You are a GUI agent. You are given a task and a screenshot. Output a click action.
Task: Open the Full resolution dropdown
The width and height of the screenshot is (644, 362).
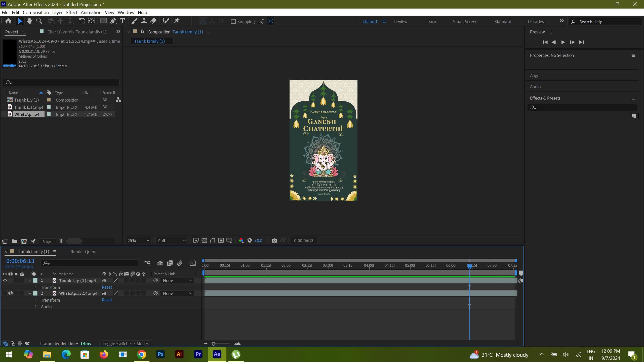pos(172,241)
